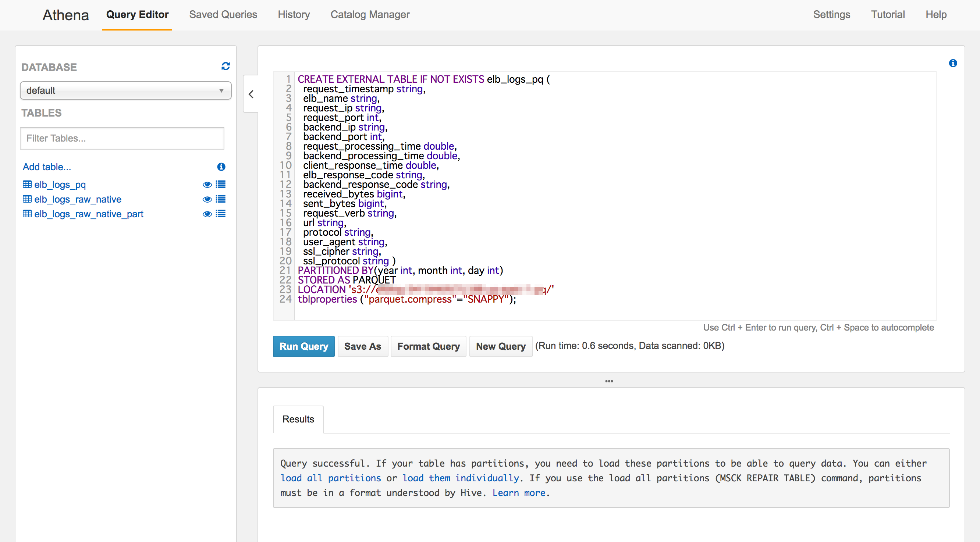The height and width of the screenshot is (542, 980).
Task: Open the Catalog Manager
Action: tap(369, 14)
